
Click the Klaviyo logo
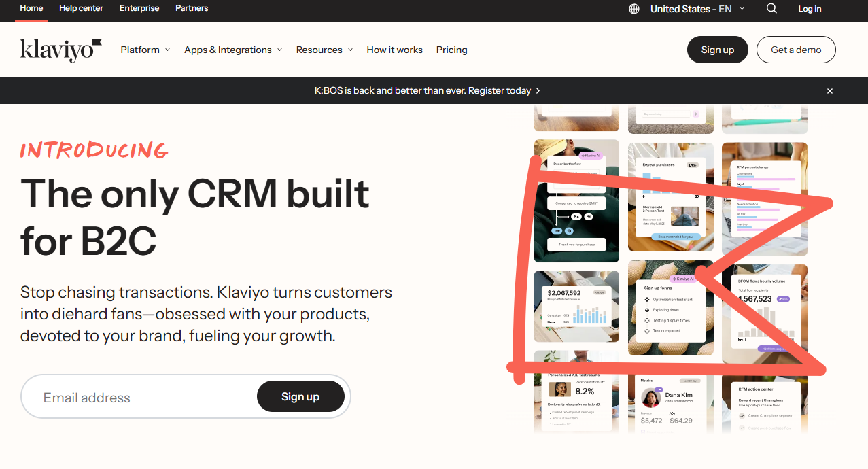pos(61,50)
